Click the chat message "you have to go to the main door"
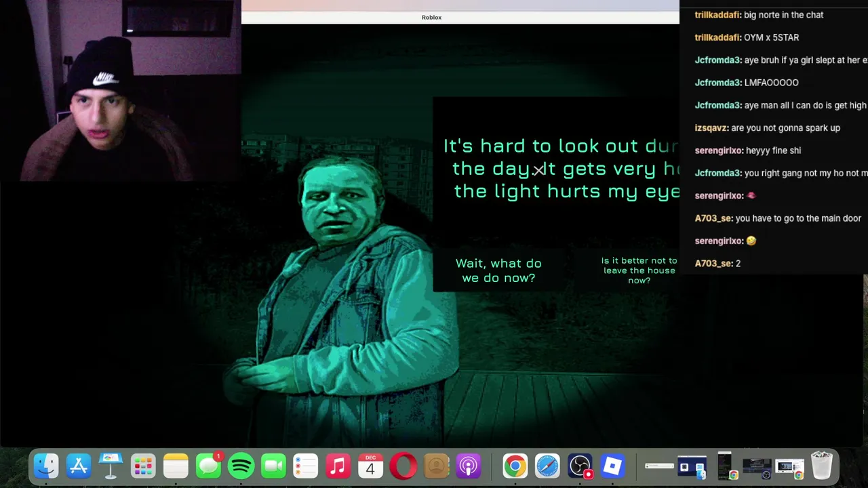This screenshot has width=868, height=488. [x=798, y=218]
